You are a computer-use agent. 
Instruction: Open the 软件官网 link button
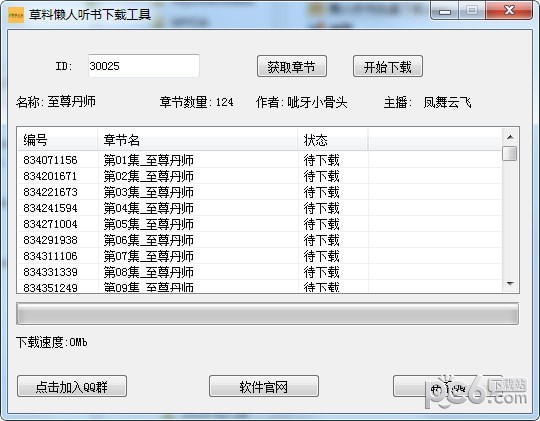[x=264, y=387]
